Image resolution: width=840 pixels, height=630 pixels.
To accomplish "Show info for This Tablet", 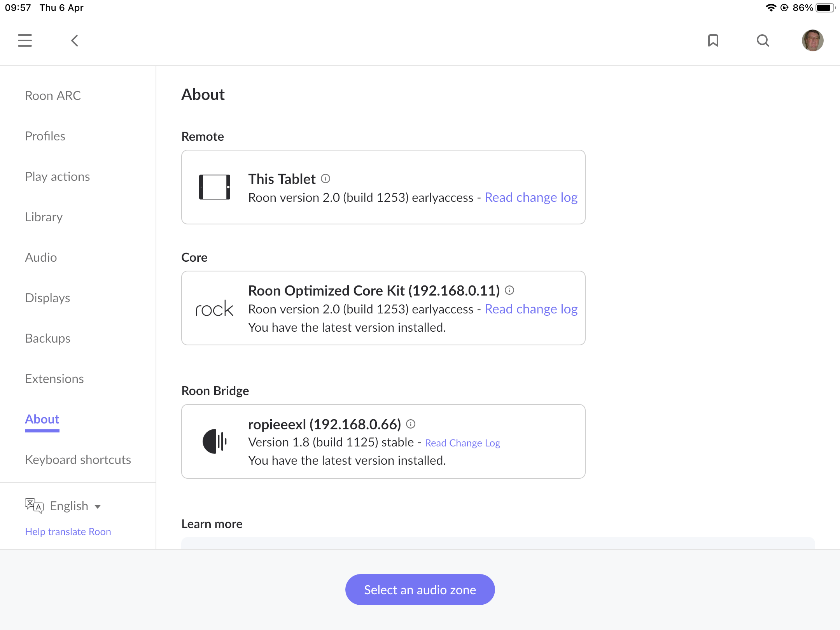I will tap(325, 179).
